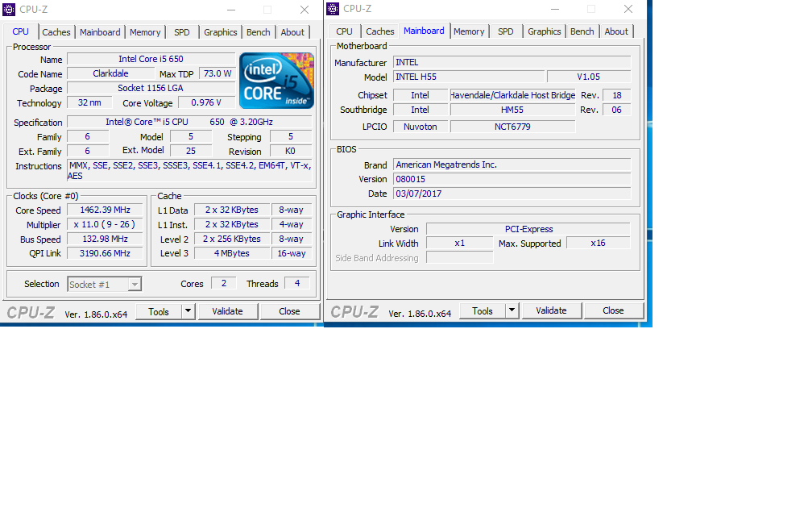812x508 pixels.
Task: Open Tools dropdown arrow in right CPU-Z window
Action: (512, 310)
